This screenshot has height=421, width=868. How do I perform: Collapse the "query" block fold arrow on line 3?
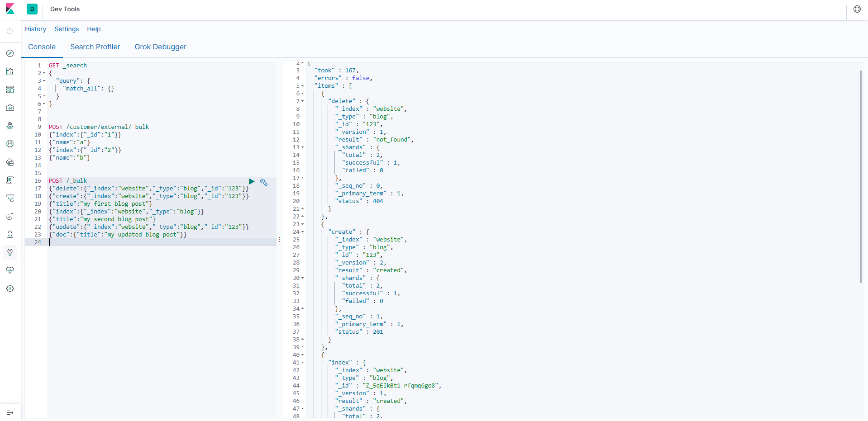pos(44,81)
